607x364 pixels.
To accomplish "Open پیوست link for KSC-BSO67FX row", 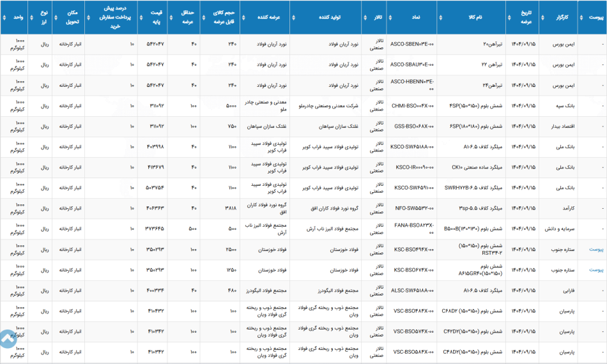I will 595,270.
